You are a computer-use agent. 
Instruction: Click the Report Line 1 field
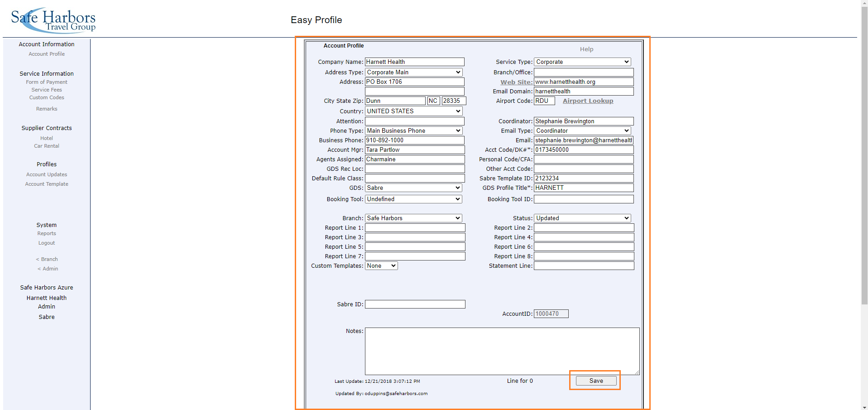415,228
